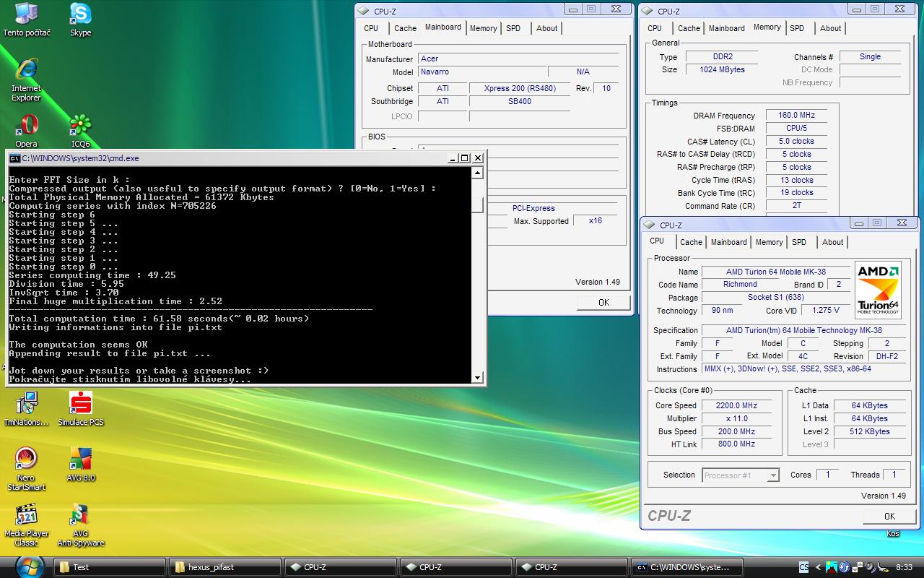The width and height of the screenshot is (924, 578).
Task: Click the Multiplier x 11.0 field
Action: click(x=736, y=418)
